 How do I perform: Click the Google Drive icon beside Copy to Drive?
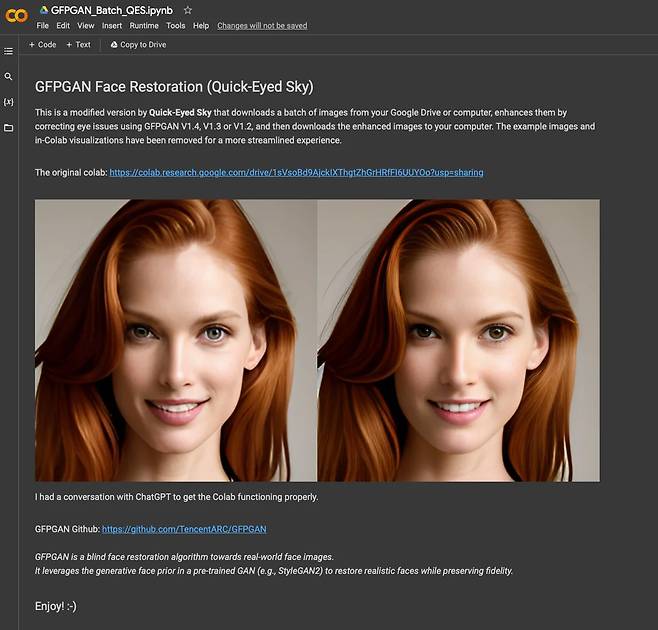pyautogui.click(x=114, y=45)
